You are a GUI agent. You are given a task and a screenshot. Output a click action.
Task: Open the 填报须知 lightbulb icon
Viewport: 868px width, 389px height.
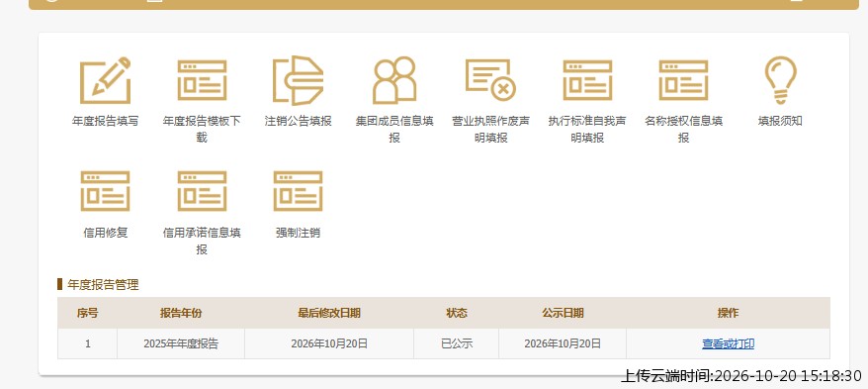[x=780, y=80]
